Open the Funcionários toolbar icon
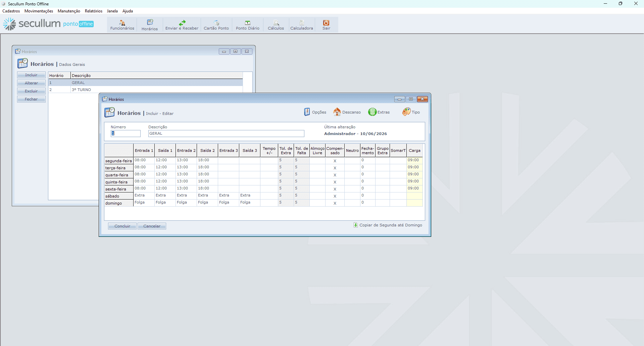 (122, 25)
